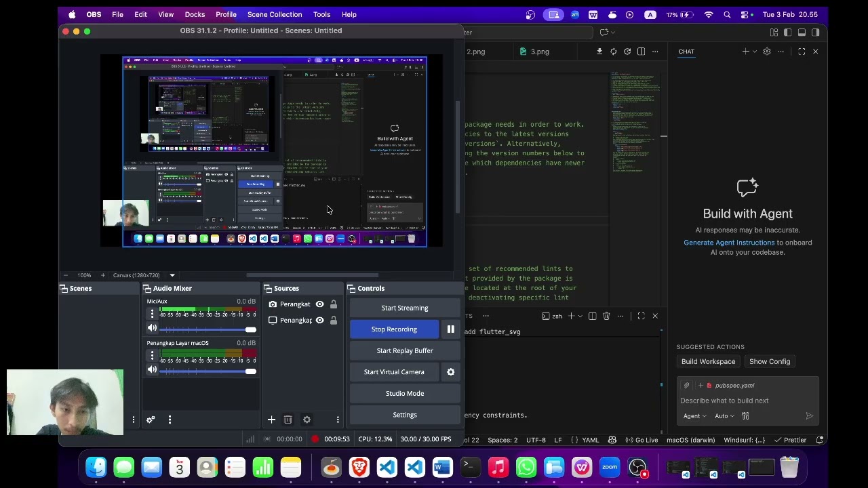This screenshot has width=868, height=488.
Task: Maximize the VS Code chat panel
Action: click(802, 52)
